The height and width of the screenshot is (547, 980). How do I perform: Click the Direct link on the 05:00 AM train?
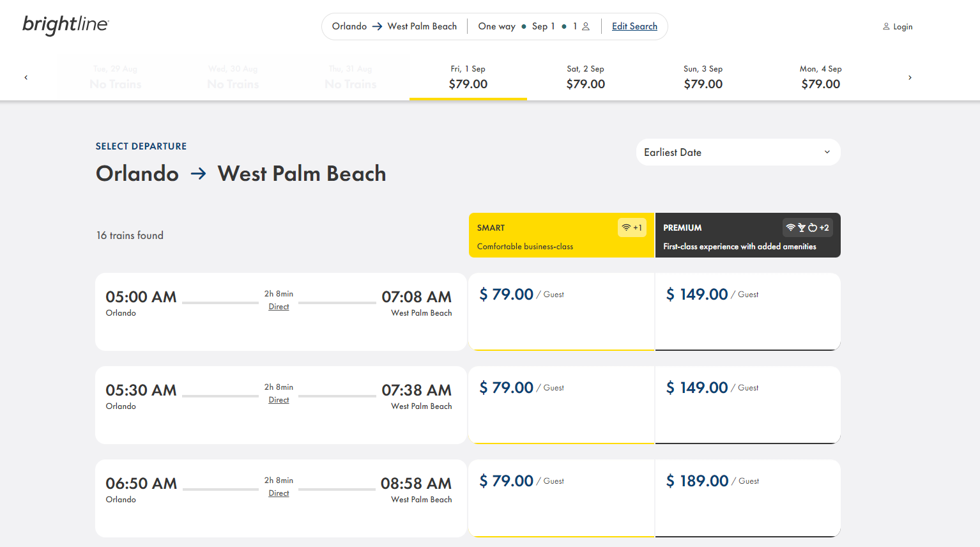coord(279,307)
